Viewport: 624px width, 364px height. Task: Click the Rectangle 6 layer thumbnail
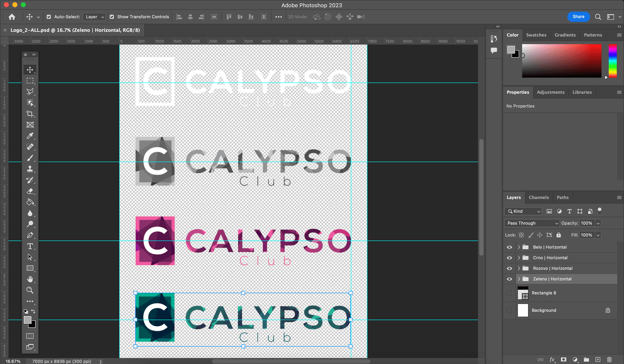coord(523,293)
